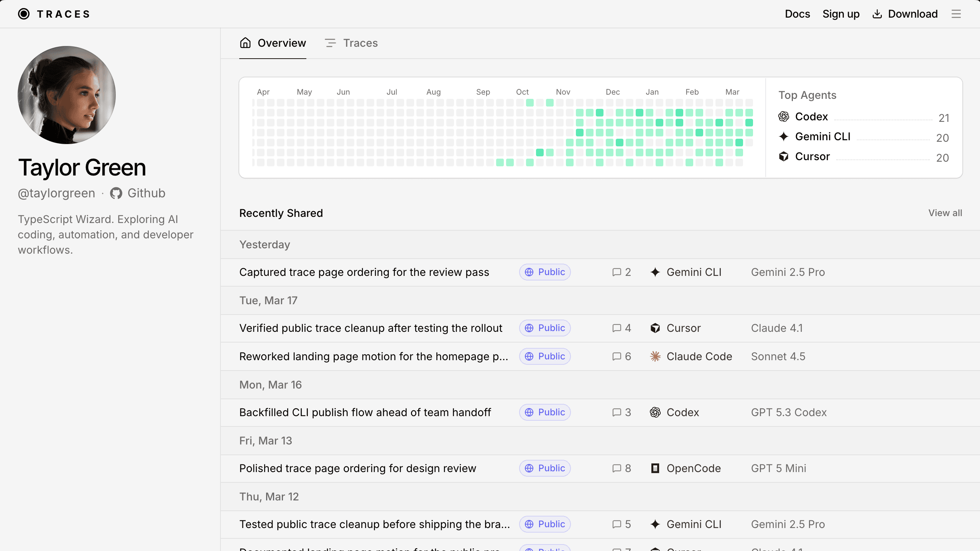980x551 pixels.
Task: Click the Gemini CLI star icon in Top Agents
Action: click(783, 136)
